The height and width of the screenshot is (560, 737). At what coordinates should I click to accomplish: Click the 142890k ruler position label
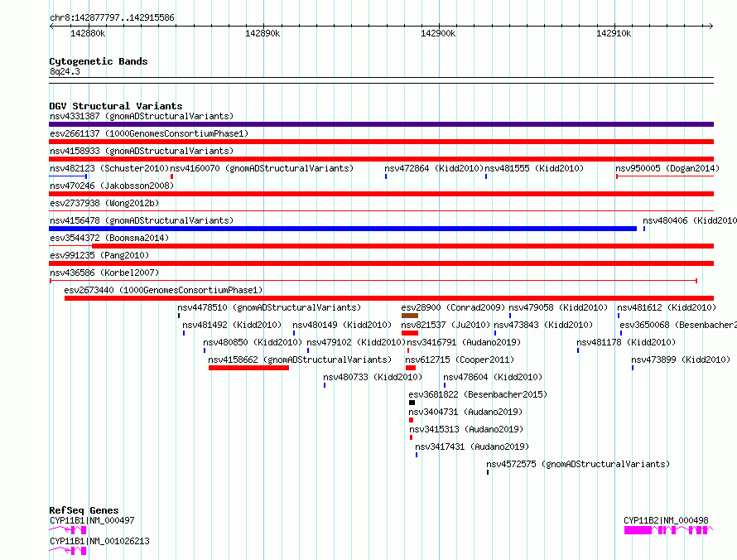263,33
